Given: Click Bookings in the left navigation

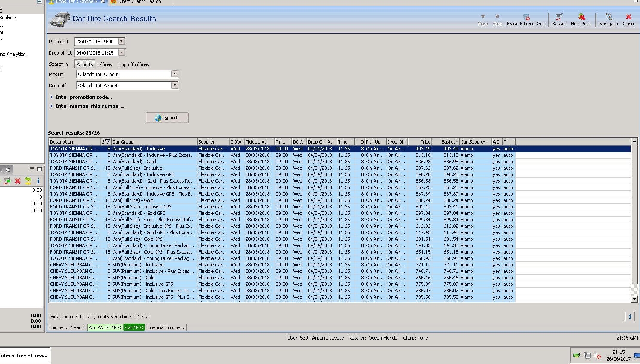Looking at the screenshot, I should pos(9,18).
